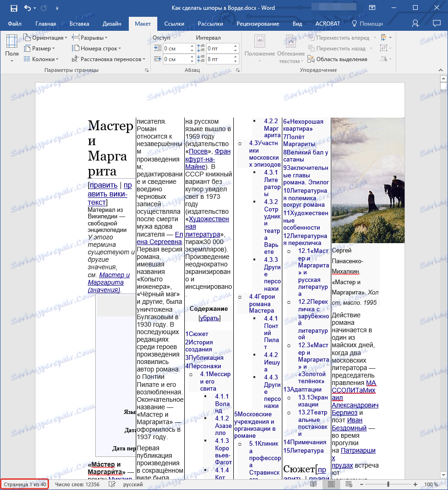This screenshot has width=448, height=490.
Task: Click the left indent value field
Action: pyautogui.click(x=175, y=49)
